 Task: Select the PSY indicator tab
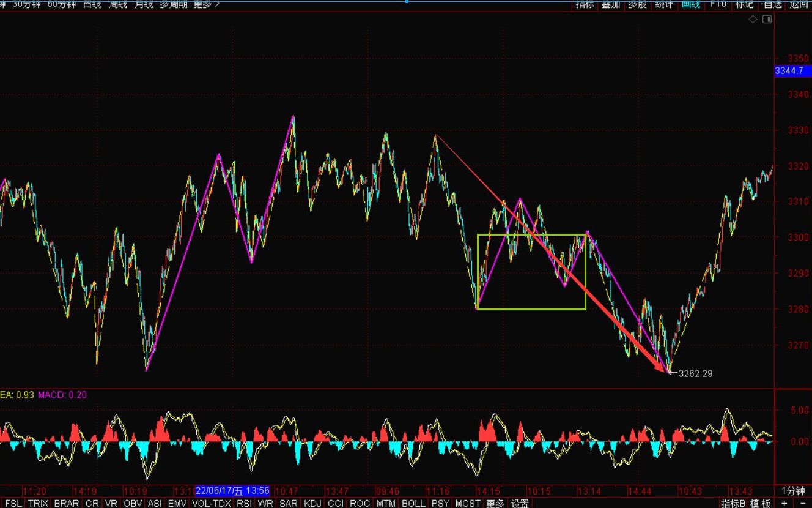pyautogui.click(x=440, y=503)
